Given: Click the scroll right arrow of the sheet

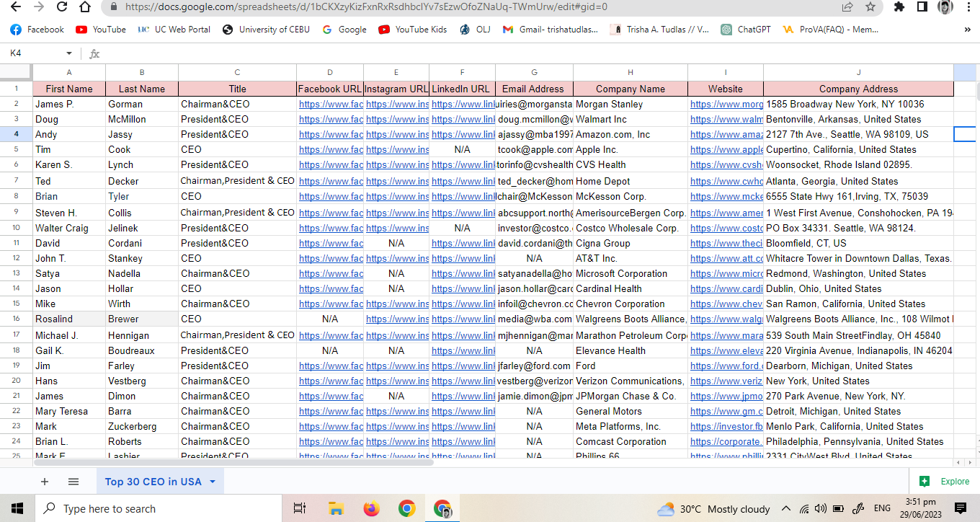Looking at the screenshot, I should click(969, 461).
